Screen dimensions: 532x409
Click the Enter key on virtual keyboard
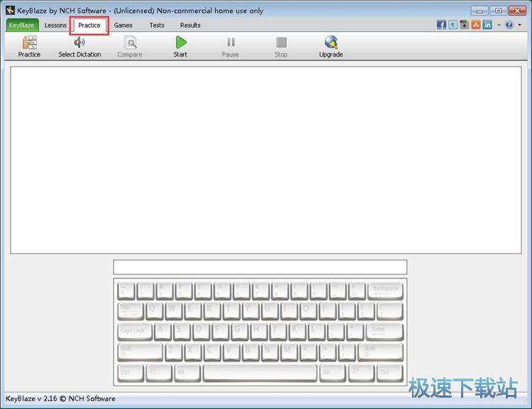[x=384, y=331]
